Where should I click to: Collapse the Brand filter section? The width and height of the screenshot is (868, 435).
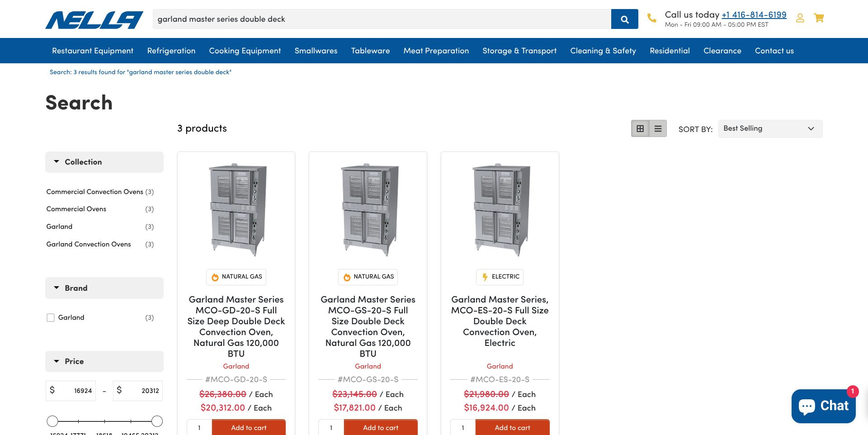click(x=104, y=288)
